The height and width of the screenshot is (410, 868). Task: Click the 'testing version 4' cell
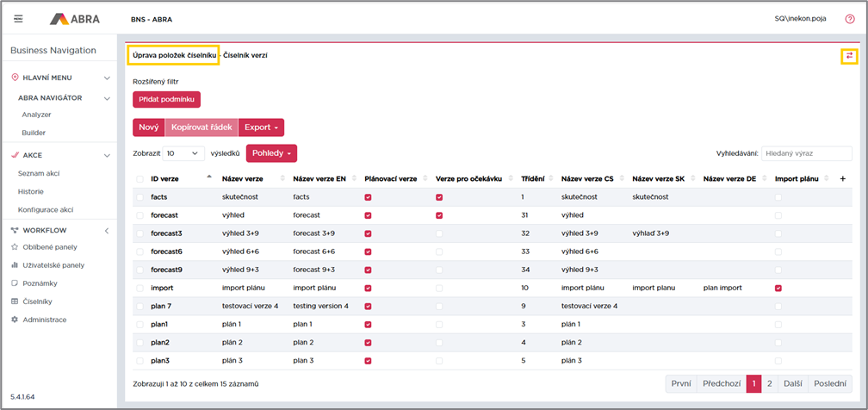321,306
